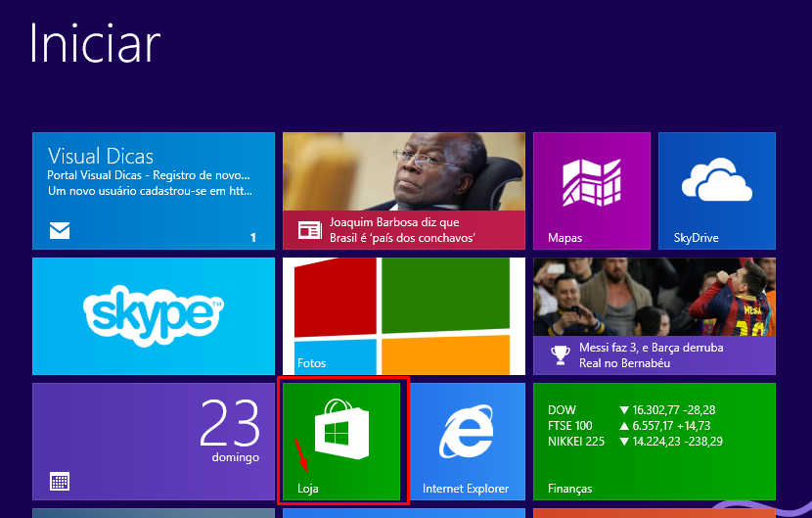Click the DOW 16.302,77 stock row
812x518 pixels.
click(x=631, y=410)
